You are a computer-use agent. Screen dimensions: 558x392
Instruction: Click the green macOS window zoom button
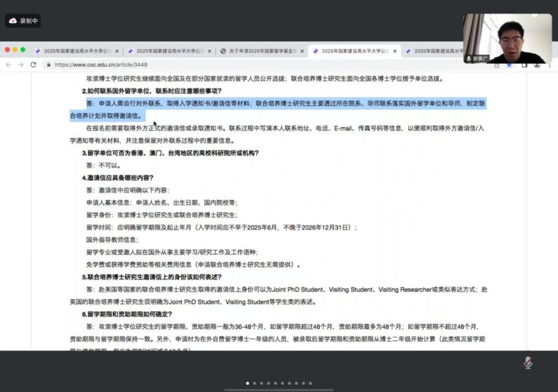pyautogui.click(x=24, y=51)
